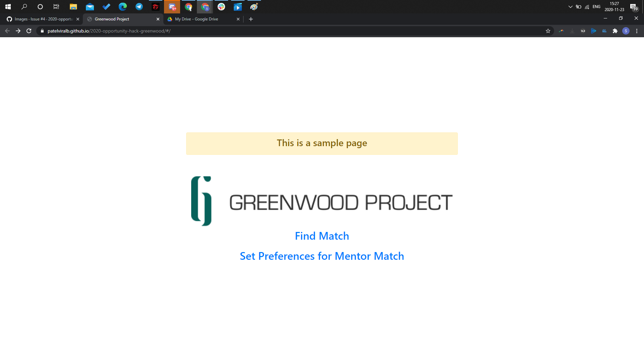This screenshot has width=644, height=362.
Task: Open Microsoft To Do checkmark icon
Action: point(107,7)
